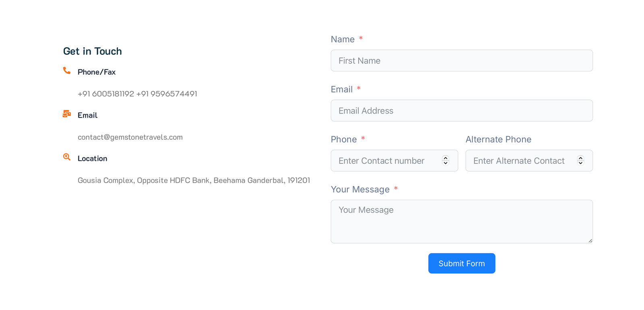Submit the form with the blue button
This screenshot has height=310, width=644.
pos(462,263)
